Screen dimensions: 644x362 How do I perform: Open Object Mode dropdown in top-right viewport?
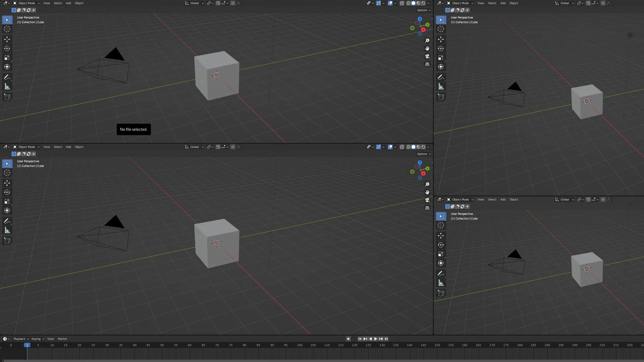click(x=460, y=3)
